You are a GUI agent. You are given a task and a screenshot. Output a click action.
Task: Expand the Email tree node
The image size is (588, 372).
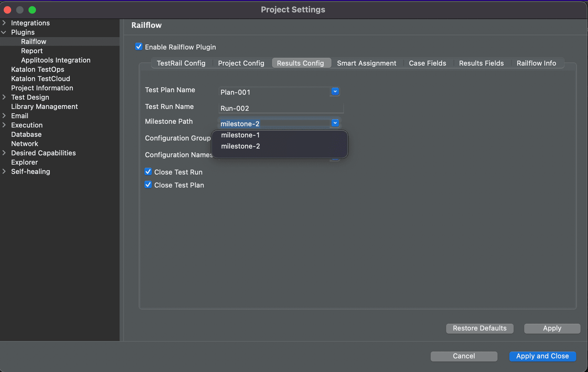4,116
